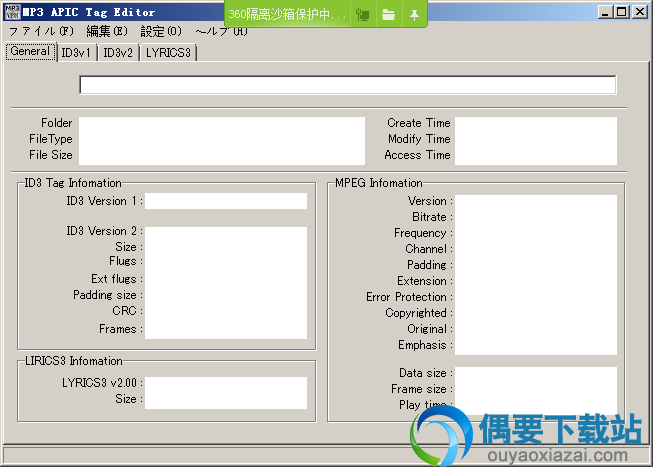Click the ID3 Version 2 details box

point(226,283)
